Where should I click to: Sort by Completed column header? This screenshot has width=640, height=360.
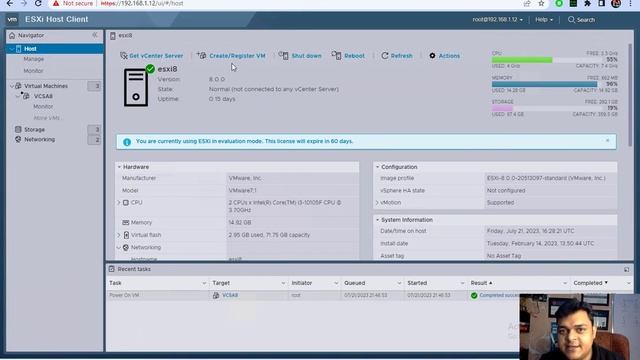(602, 283)
